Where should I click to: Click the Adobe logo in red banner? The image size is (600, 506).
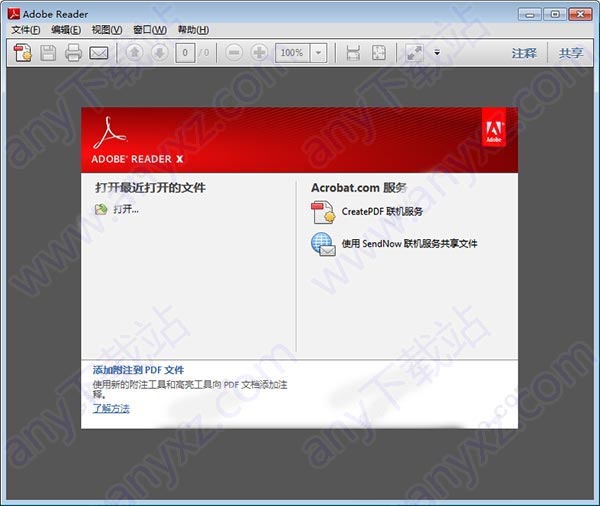[494, 128]
